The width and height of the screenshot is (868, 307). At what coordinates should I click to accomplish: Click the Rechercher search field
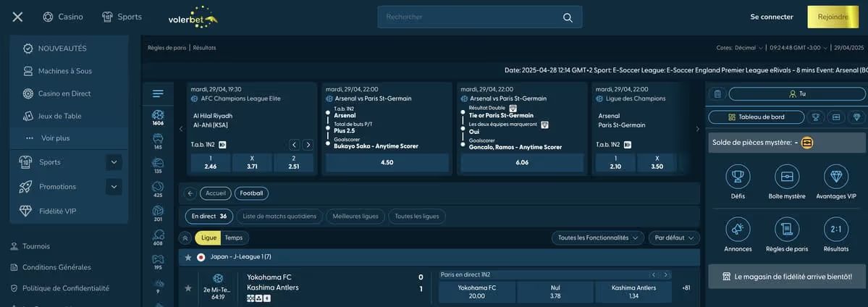pyautogui.click(x=471, y=17)
